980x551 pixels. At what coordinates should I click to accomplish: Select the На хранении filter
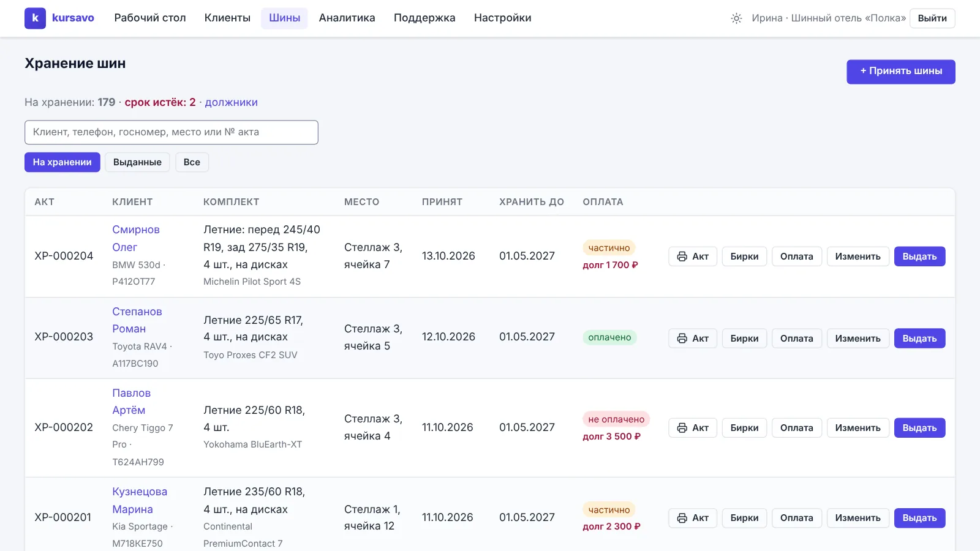pyautogui.click(x=62, y=162)
